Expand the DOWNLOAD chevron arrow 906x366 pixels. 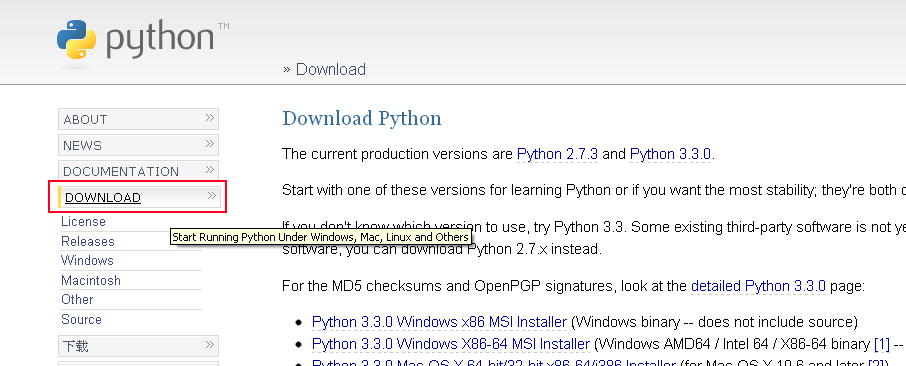pyautogui.click(x=211, y=196)
